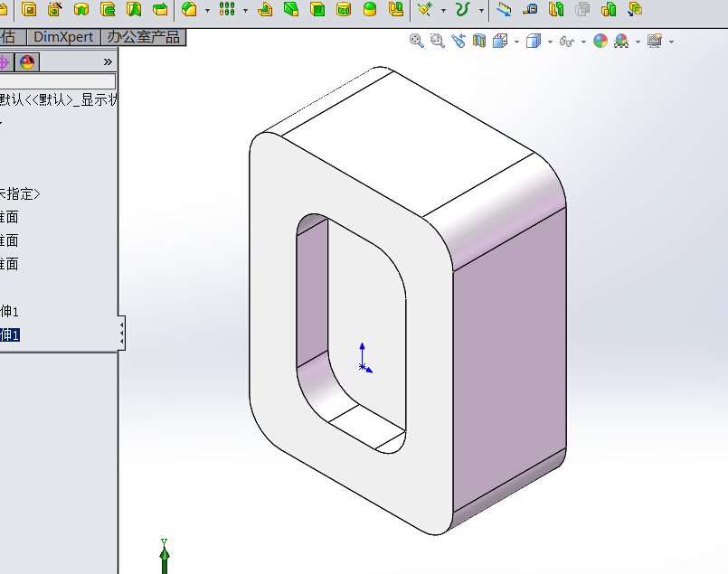This screenshot has height=574, width=728.
Task: Click the Fillet tool icon
Action: [x=189, y=9]
